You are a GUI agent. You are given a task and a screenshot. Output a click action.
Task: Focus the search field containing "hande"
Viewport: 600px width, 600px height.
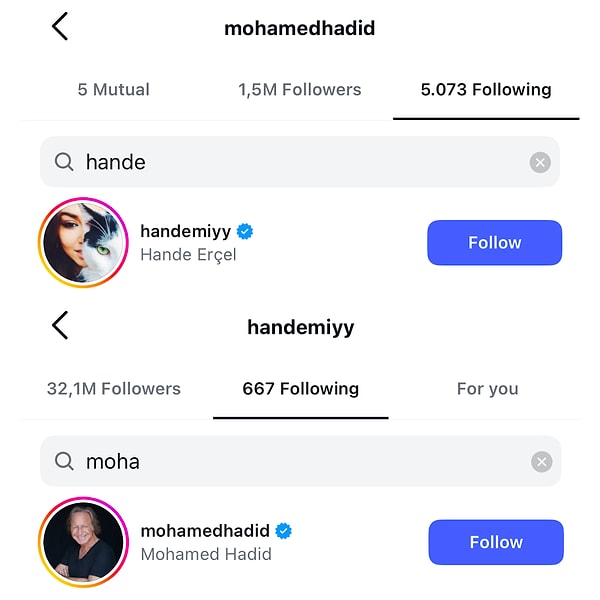point(300,162)
